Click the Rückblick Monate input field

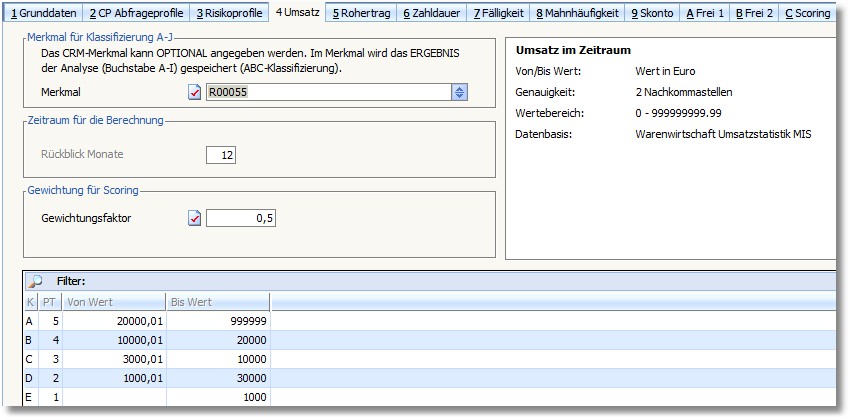pos(221,155)
